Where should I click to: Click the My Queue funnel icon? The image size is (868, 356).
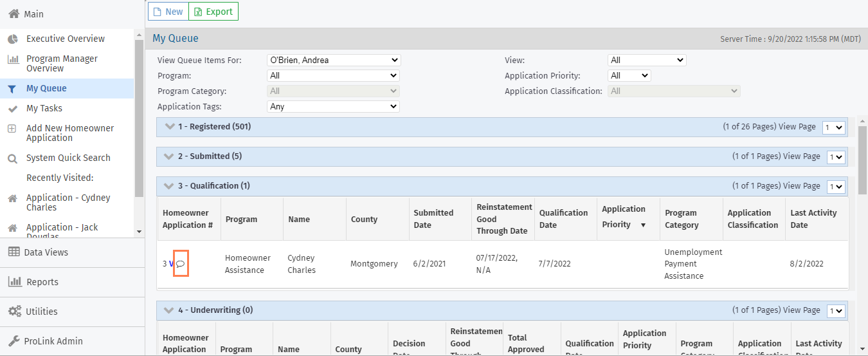click(x=12, y=89)
